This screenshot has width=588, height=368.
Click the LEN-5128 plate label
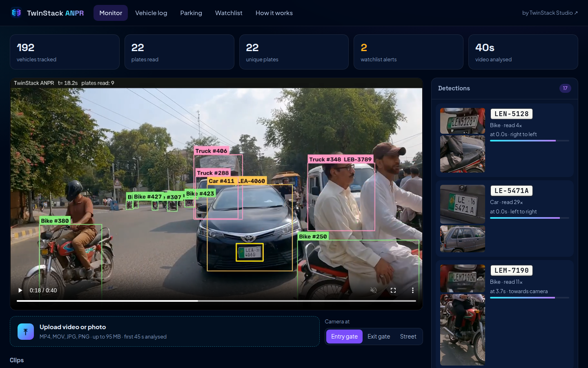coord(511,114)
